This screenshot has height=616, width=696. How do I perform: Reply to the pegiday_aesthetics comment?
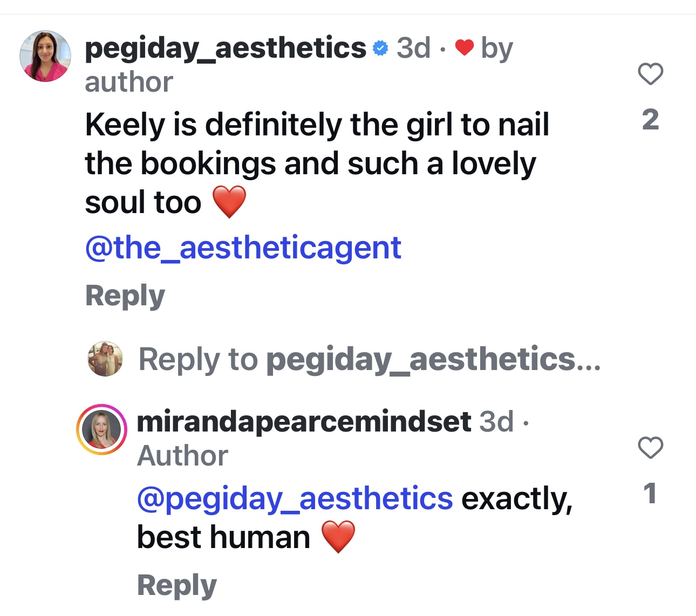coord(125,296)
